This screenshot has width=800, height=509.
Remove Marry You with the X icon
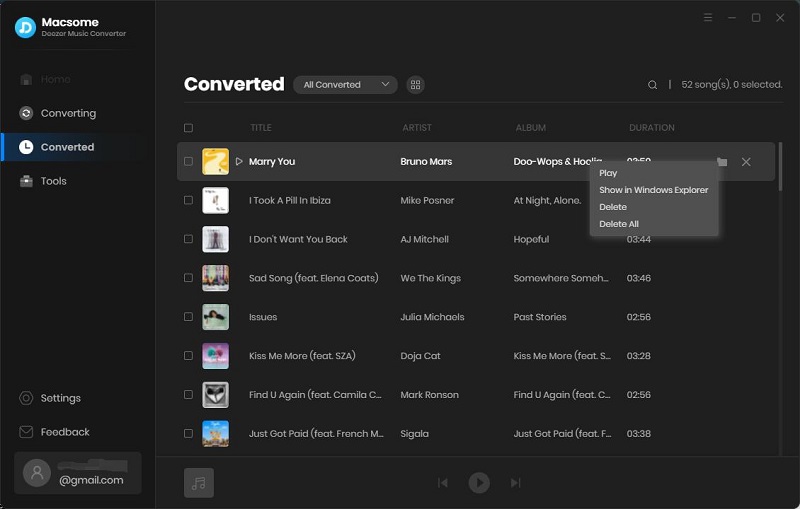[x=746, y=162]
